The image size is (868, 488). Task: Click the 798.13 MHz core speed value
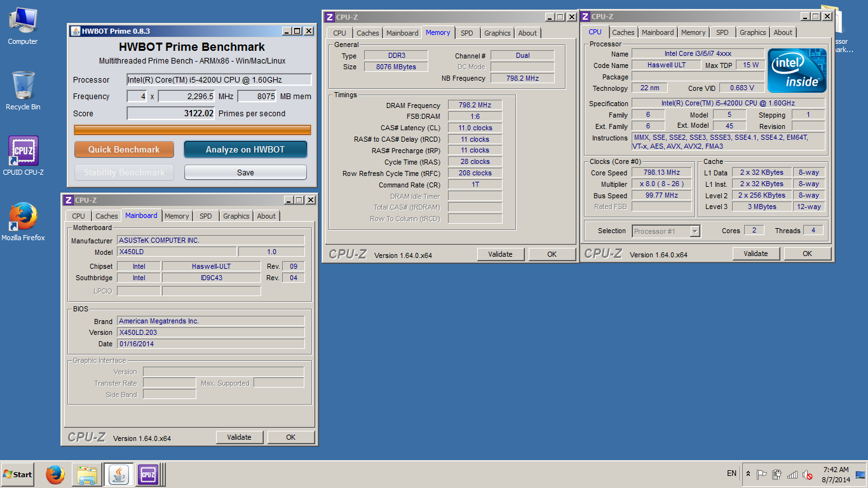click(661, 172)
